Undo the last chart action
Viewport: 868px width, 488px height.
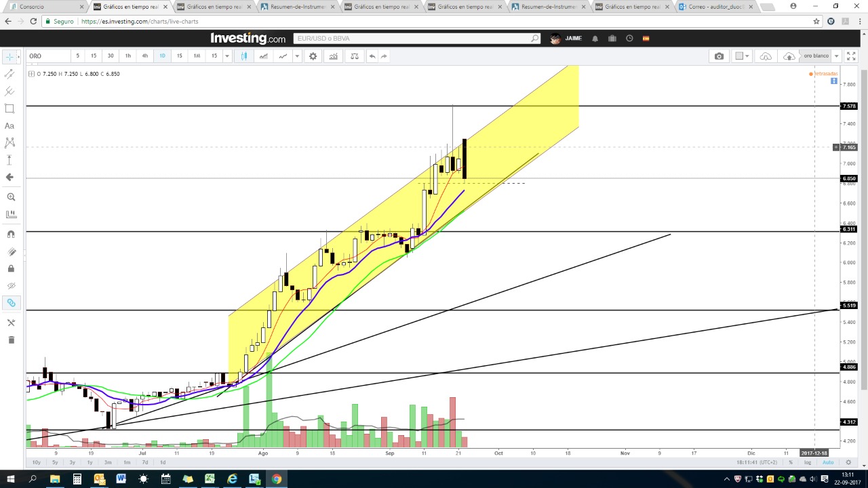tap(372, 56)
